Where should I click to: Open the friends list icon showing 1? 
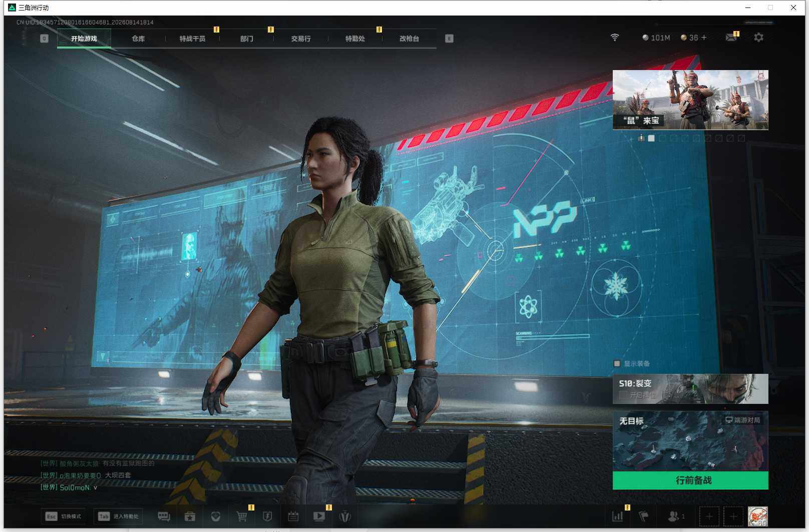pyautogui.click(x=676, y=516)
